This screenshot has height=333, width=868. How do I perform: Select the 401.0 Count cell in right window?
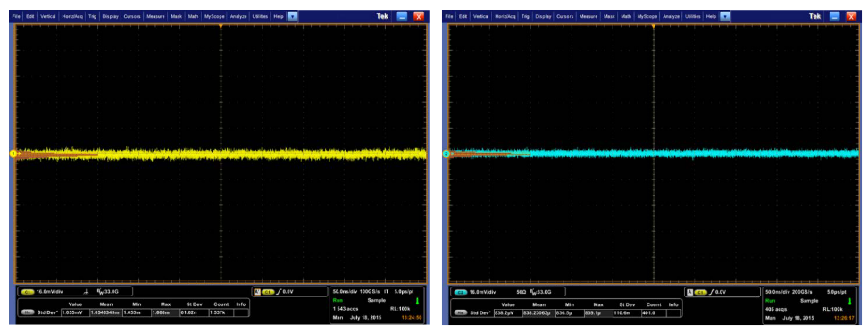(x=654, y=312)
